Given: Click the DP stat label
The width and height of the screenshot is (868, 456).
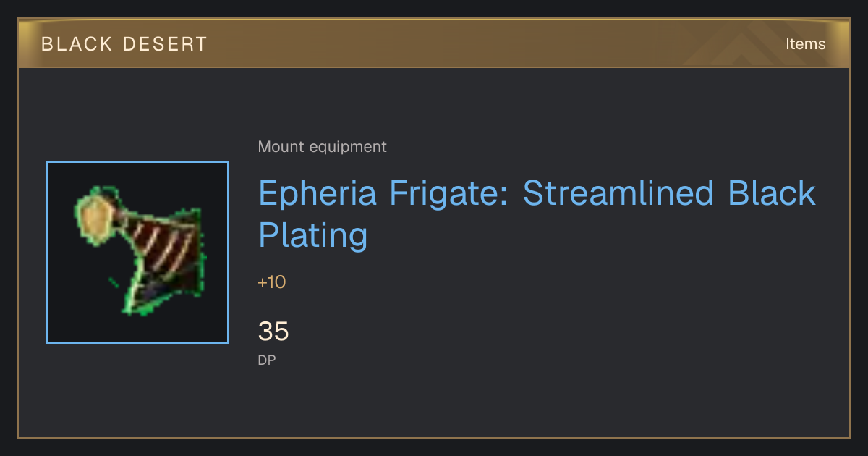Looking at the screenshot, I should [267, 360].
